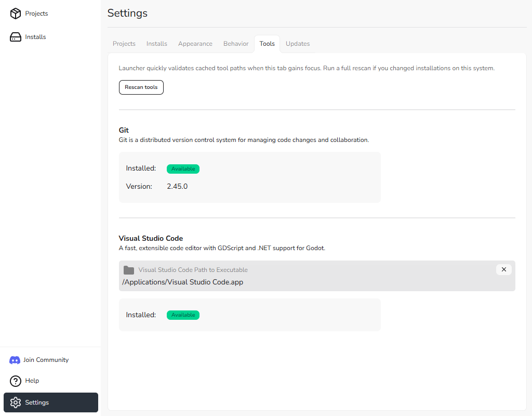
Task: Click the Rescan tools button
Action: point(141,87)
